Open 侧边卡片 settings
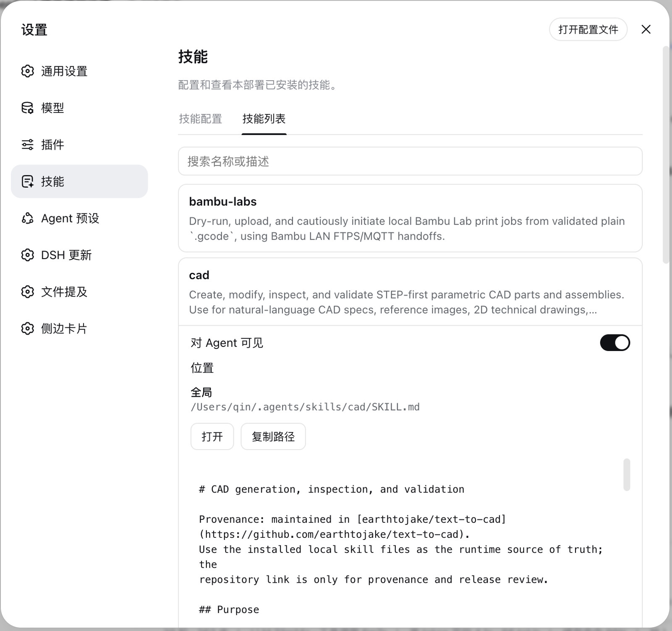Viewport: 672px width, 631px height. [79, 328]
